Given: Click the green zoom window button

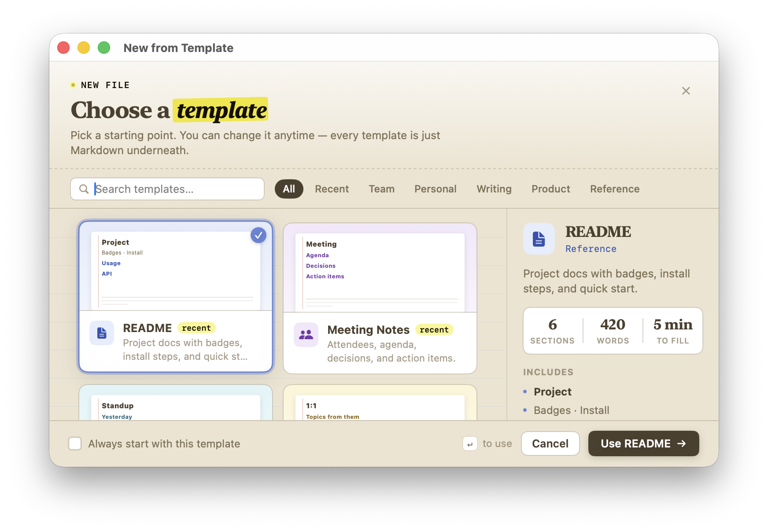Looking at the screenshot, I should tap(104, 48).
